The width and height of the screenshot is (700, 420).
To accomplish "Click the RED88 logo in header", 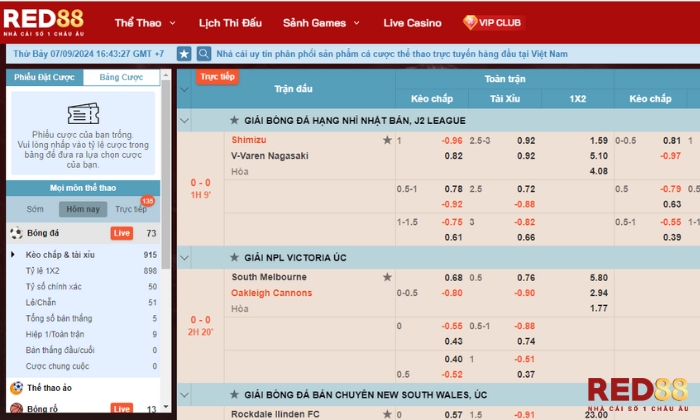I will pyautogui.click(x=43, y=22).
